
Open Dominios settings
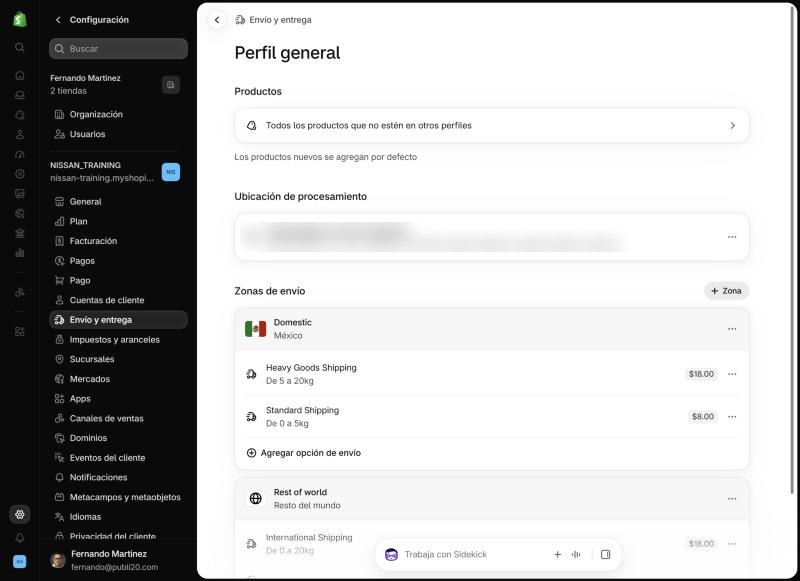118,438
